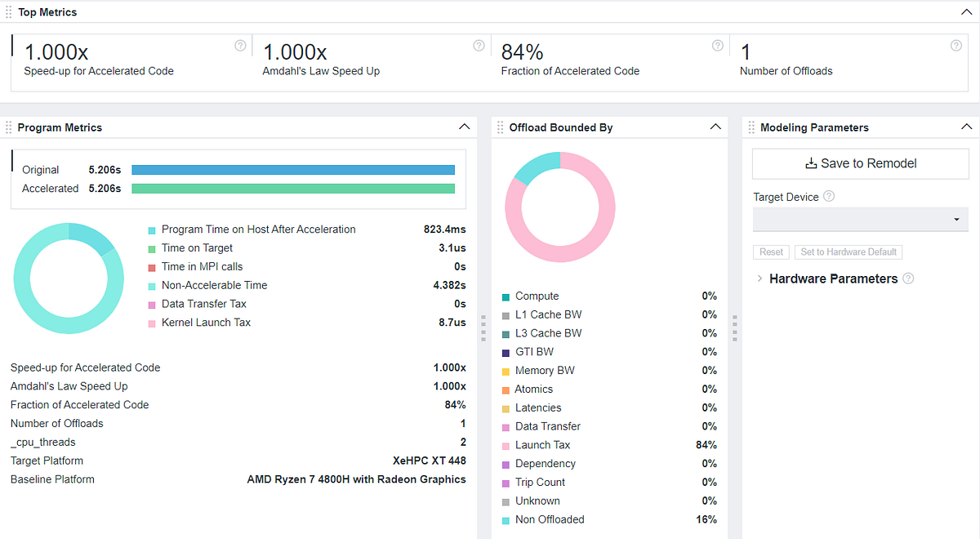980x539 pixels.
Task: Collapse the Offload Bounded By panel
Action: click(716, 127)
